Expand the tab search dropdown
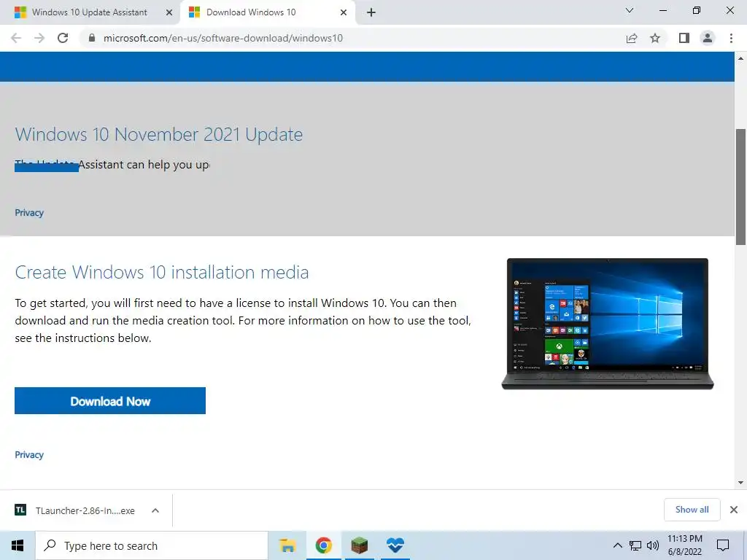This screenshot has width=747, height=560. (x=630, y=10)
